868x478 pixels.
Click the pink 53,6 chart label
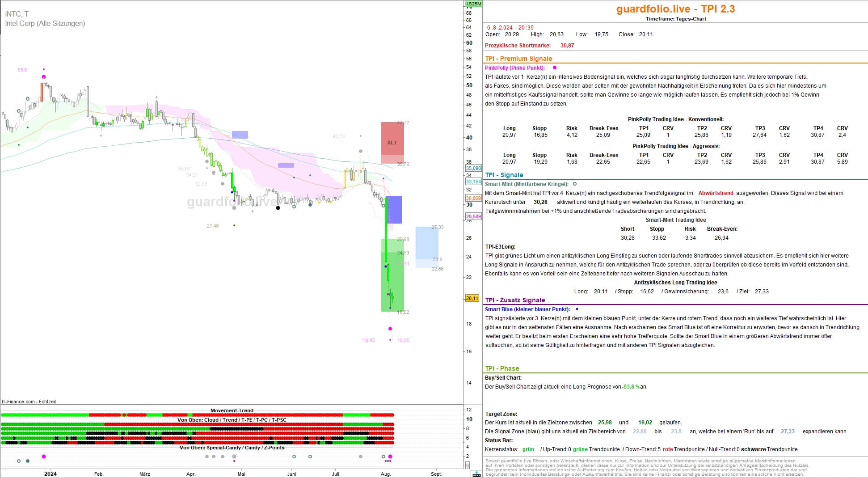(22, 70)
